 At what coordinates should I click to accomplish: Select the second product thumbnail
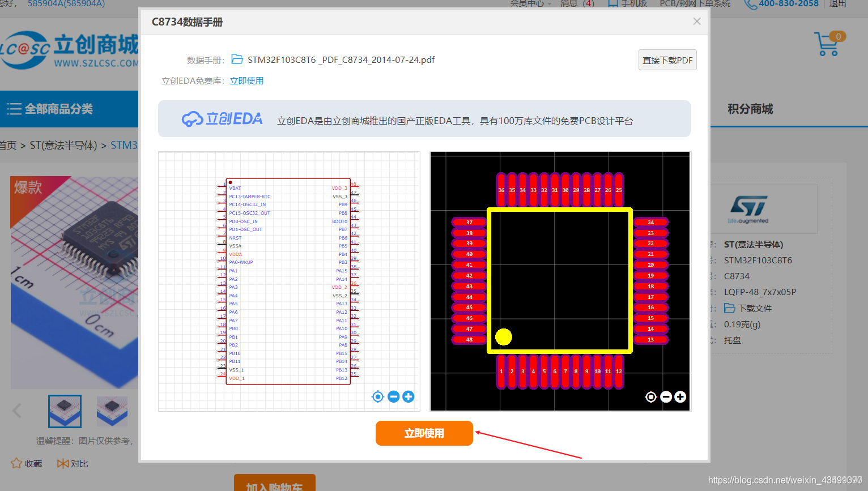[112, 411]
